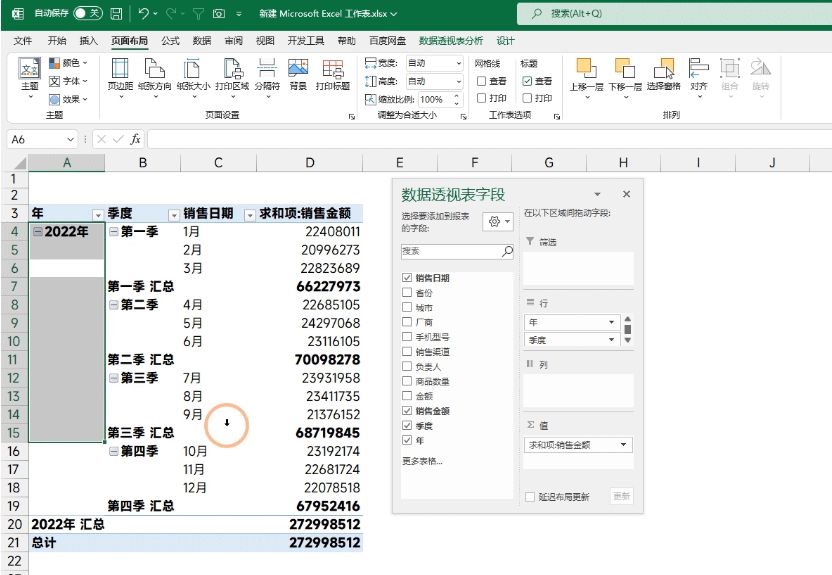Image resolution: width=832 pixels, height=575 pixels.
Task: Switch to the 数据 (Data) tab
Action: pos(202,41)
